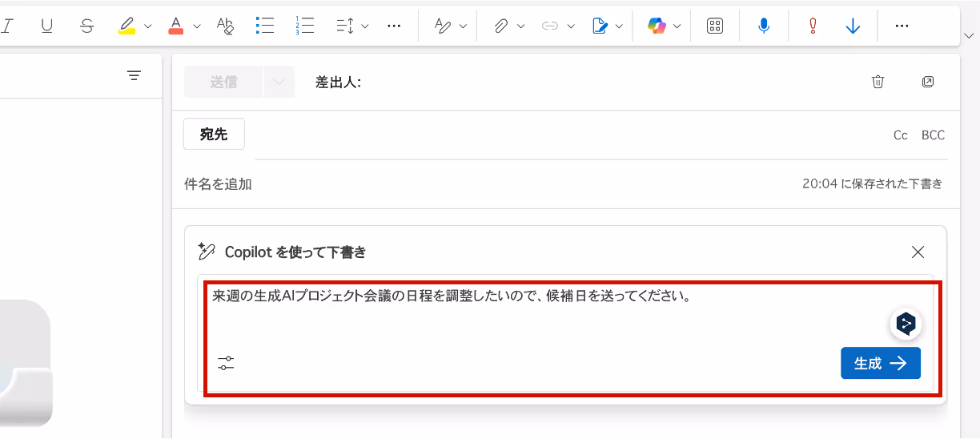Expand the line spacing dropdown arrow

pos(365,26)
